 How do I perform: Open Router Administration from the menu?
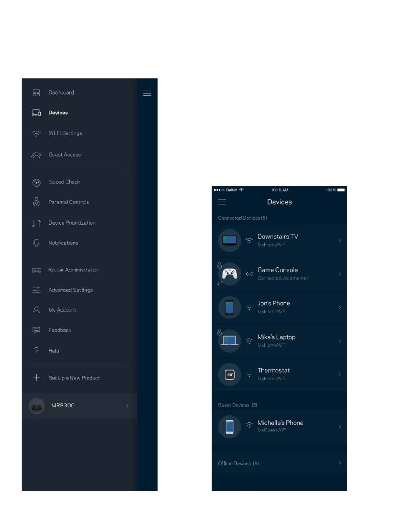73,270
